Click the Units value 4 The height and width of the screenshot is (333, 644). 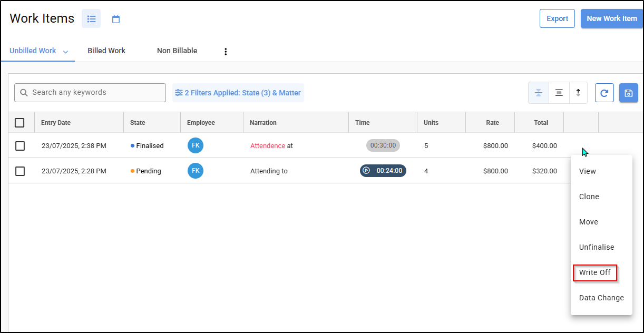pos(426,171)
